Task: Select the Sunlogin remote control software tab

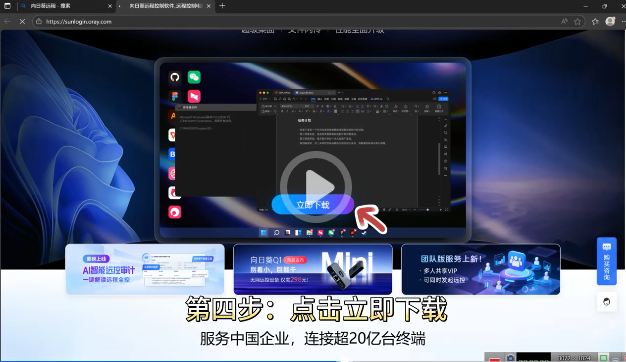Action: (x=166, y=6)
